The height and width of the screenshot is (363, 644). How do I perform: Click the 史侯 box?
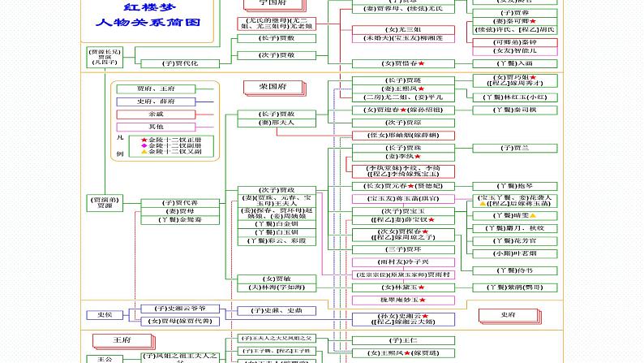point(105,315)
